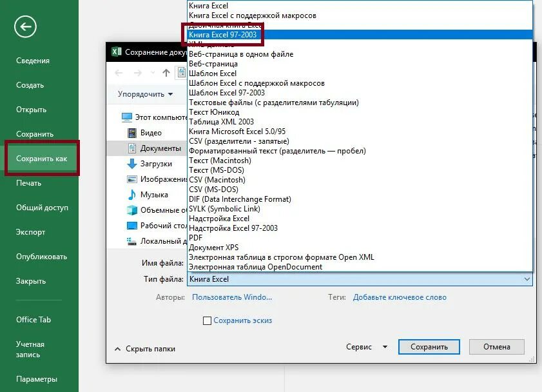542x392 pixels.
Task: Choose DIF (Data Interchange Format)
Action: click(x=360, y=199)
